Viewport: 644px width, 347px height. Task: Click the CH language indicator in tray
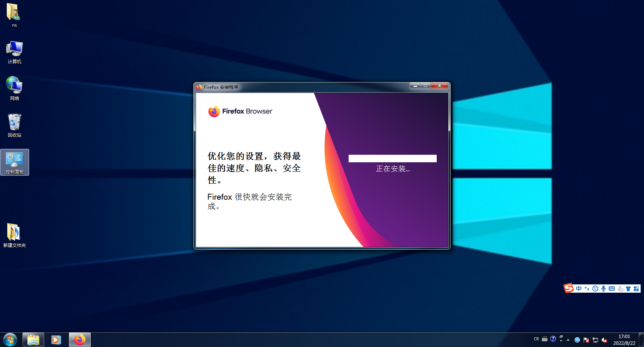tap(536, 339)
